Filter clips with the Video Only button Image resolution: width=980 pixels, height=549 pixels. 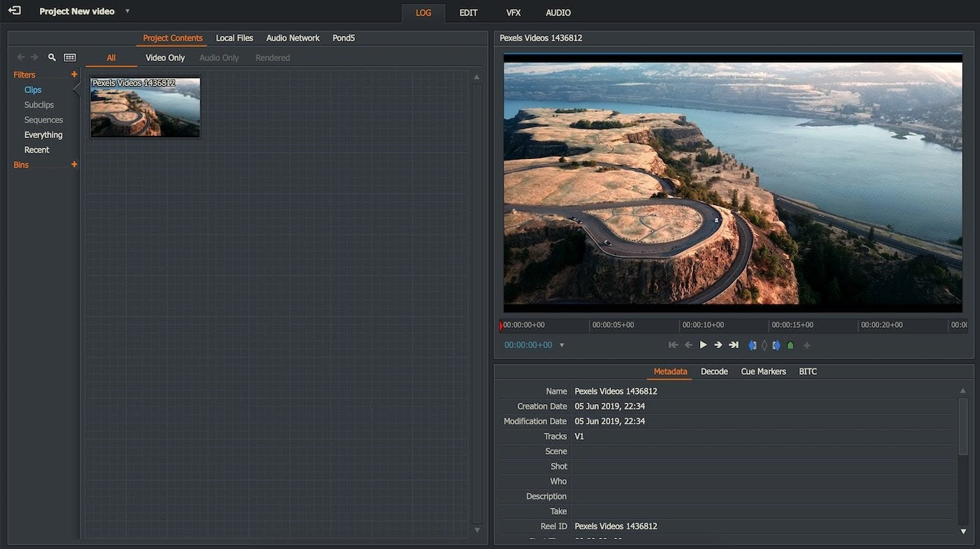click(164, 57)
